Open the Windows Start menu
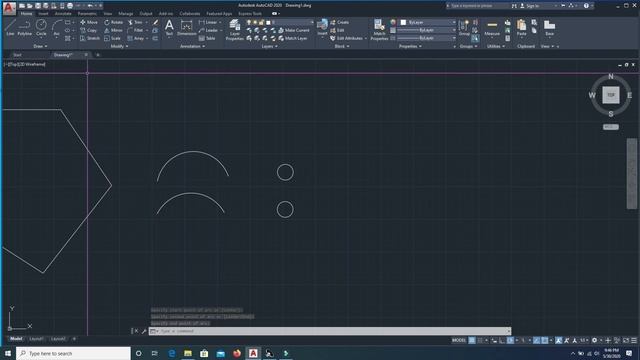640x360 pixels. [8, 353]
